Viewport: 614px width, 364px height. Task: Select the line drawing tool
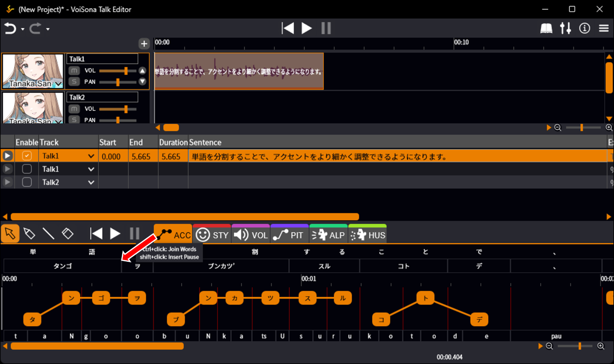48,234
